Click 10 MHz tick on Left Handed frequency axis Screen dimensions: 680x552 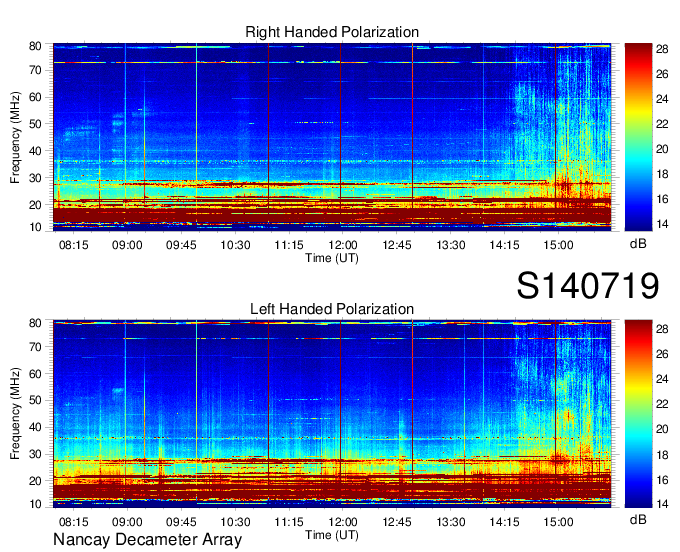coord(35,504)
